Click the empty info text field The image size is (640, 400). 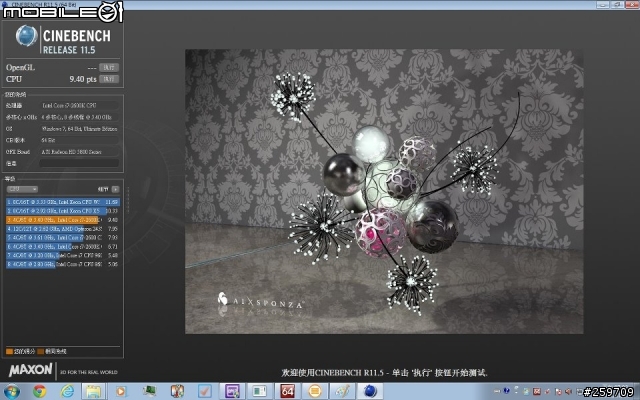coord(79,163)
